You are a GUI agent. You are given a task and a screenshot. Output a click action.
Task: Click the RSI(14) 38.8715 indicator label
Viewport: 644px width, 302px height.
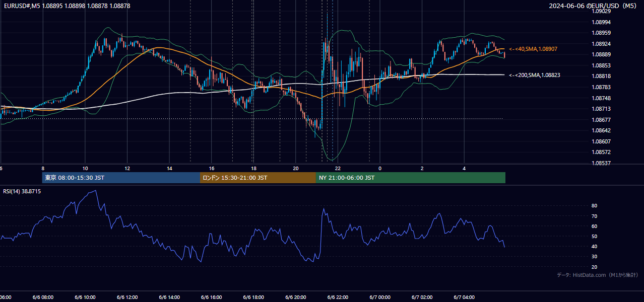22,191
